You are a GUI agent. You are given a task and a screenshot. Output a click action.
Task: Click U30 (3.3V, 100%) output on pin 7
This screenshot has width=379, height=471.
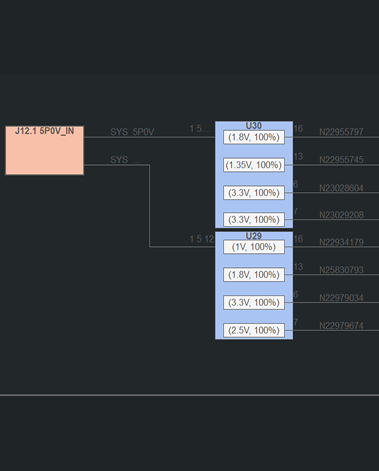(254, 219)
